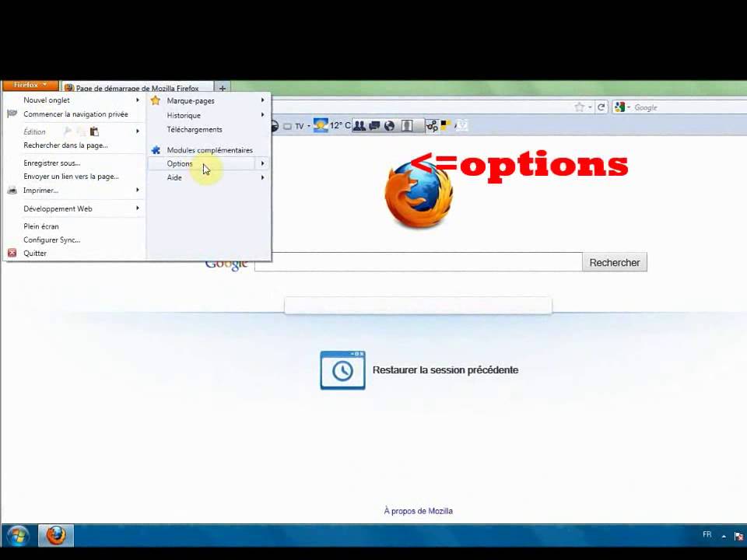Screen dimensions: 747x560
Task: Click the restore session clock icon
Action: [x=342, y=370]
